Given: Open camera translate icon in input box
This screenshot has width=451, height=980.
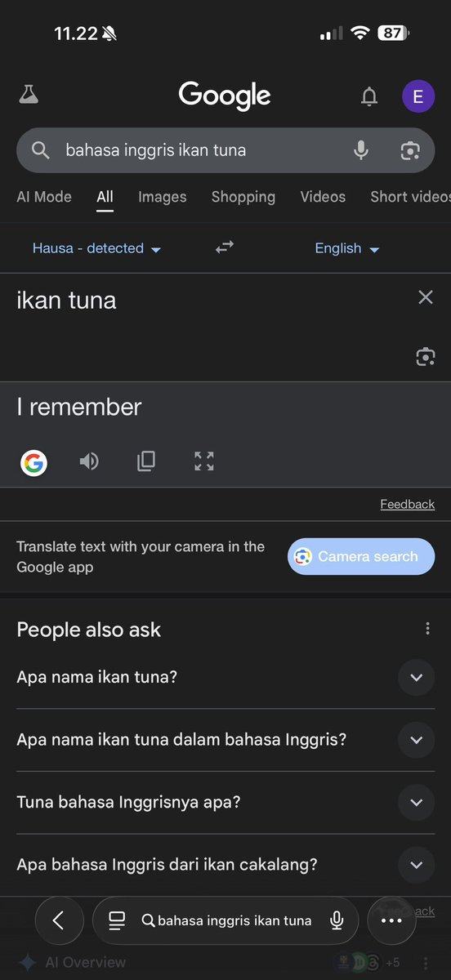Looking at the screenshot, I should point(426,356).
